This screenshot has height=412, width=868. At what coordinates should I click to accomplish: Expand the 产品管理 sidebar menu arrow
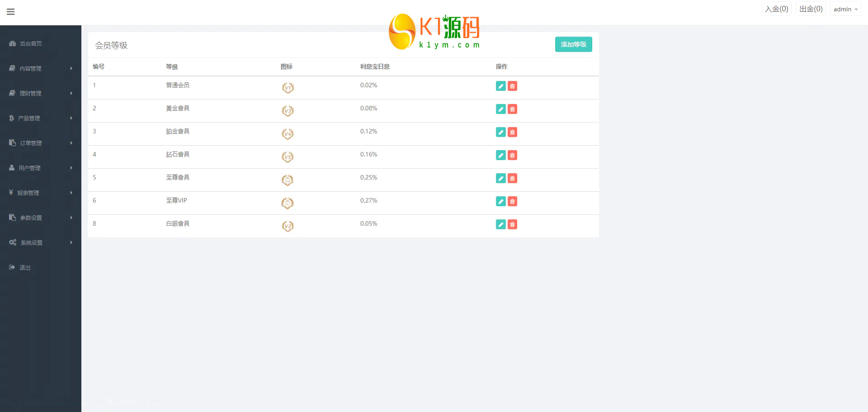tap(71, 118)
